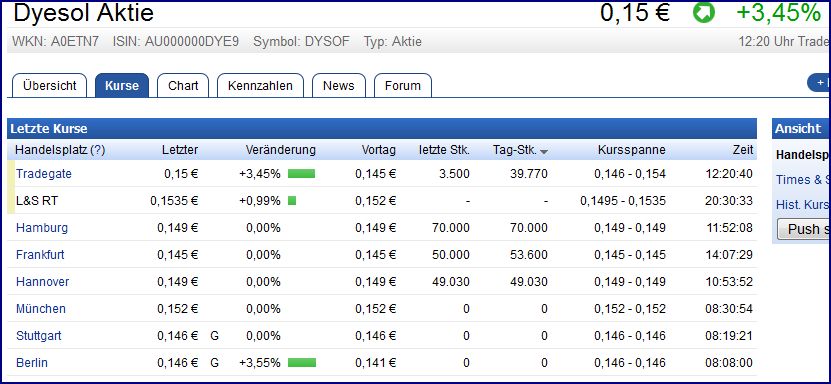Click Tradegate green change bar
The height and width of the screenshot is (384, 831).
click(302, 174)
